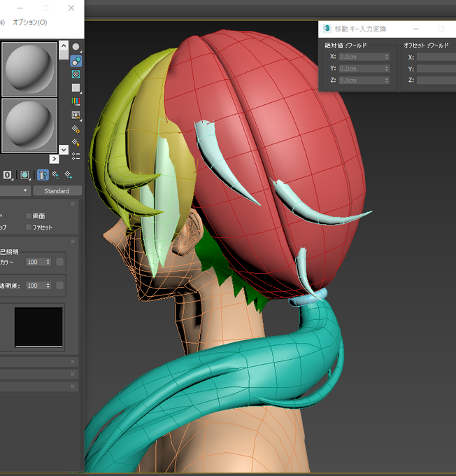The image size is (456, 476).
Task: Click the offset world Y field
Action: point(436,69)
